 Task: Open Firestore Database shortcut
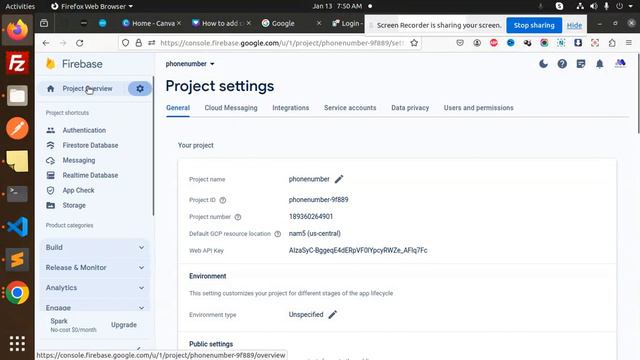click(90, 145)
